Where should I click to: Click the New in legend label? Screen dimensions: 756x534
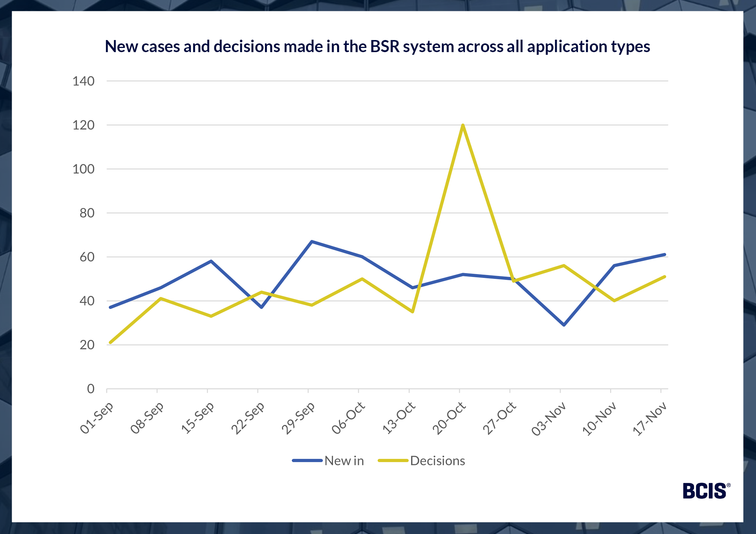point(344,461)
